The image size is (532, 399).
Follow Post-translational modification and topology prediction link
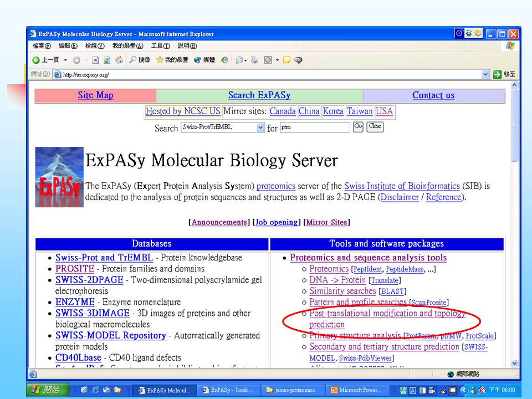(387, 319)
